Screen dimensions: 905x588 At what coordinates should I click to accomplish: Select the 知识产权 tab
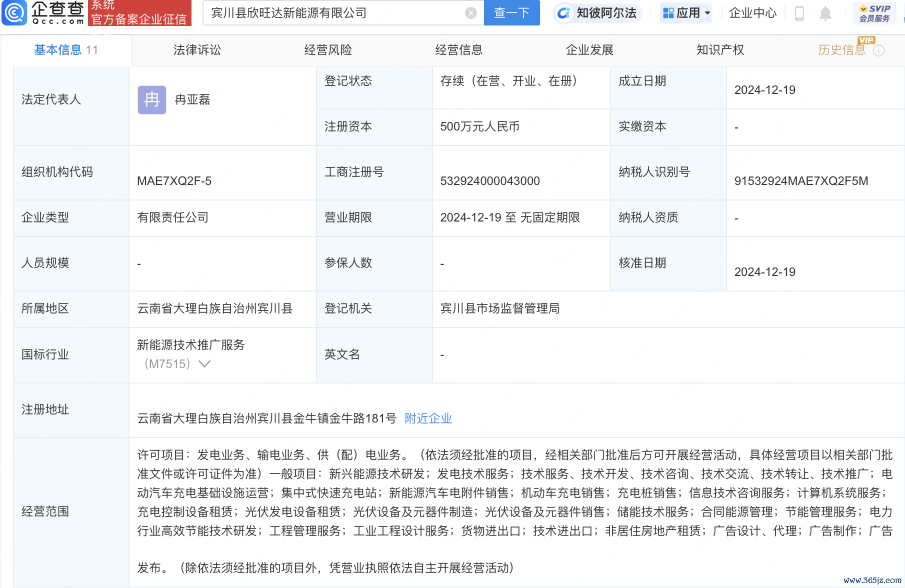(720, 50)
